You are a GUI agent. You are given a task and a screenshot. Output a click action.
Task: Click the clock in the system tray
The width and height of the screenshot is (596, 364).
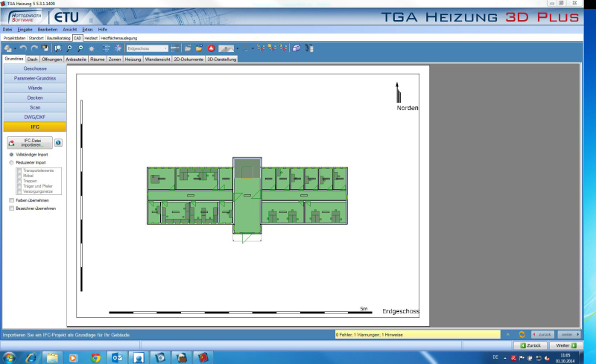click(x=565, y=358)
